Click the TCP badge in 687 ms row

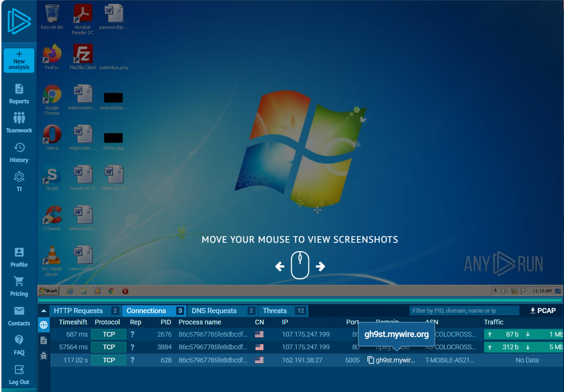click(x=108, y=334)
